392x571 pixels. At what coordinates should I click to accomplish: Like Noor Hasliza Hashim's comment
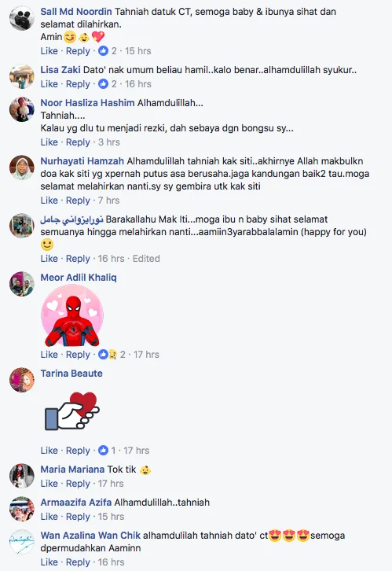click(49, 142)
